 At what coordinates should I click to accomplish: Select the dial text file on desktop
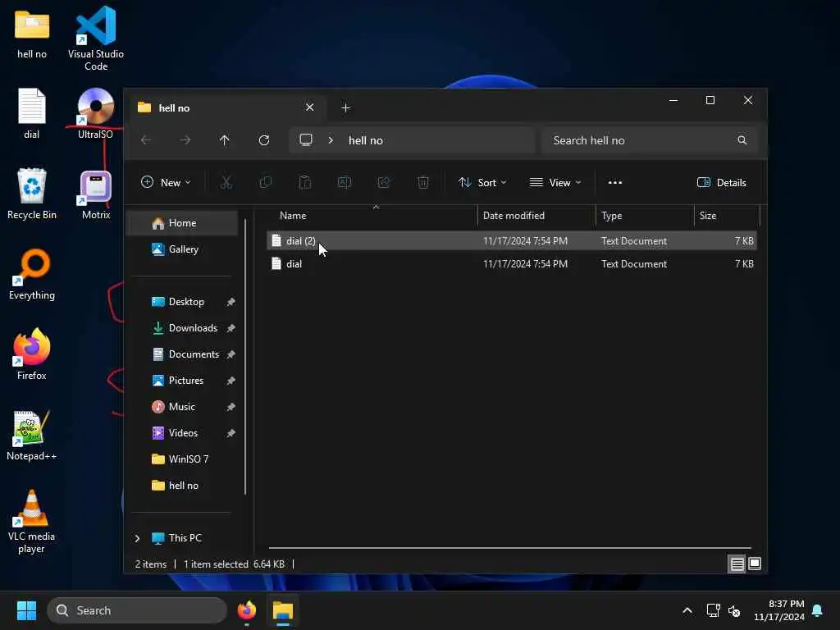(x=32, y=113)
